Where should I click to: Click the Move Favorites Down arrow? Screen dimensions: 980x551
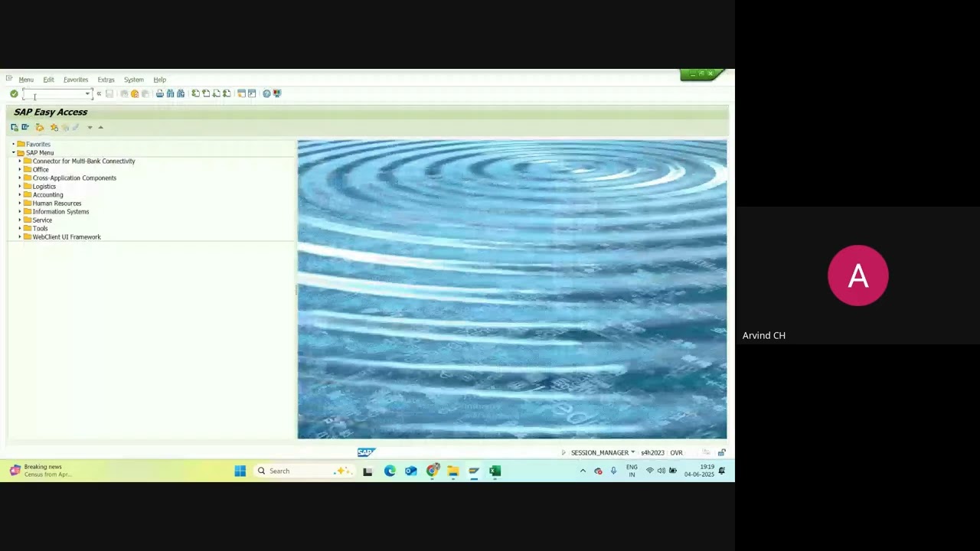tap(90, 127)
